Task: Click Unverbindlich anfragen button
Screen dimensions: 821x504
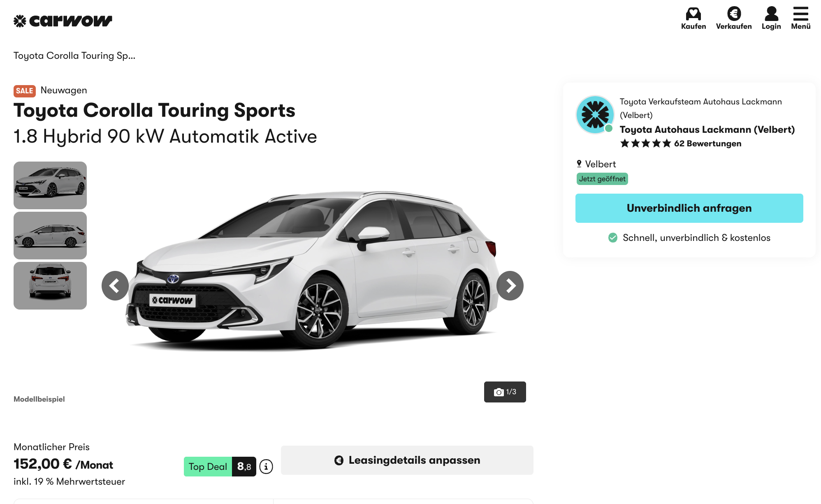Action: [689, 208]
